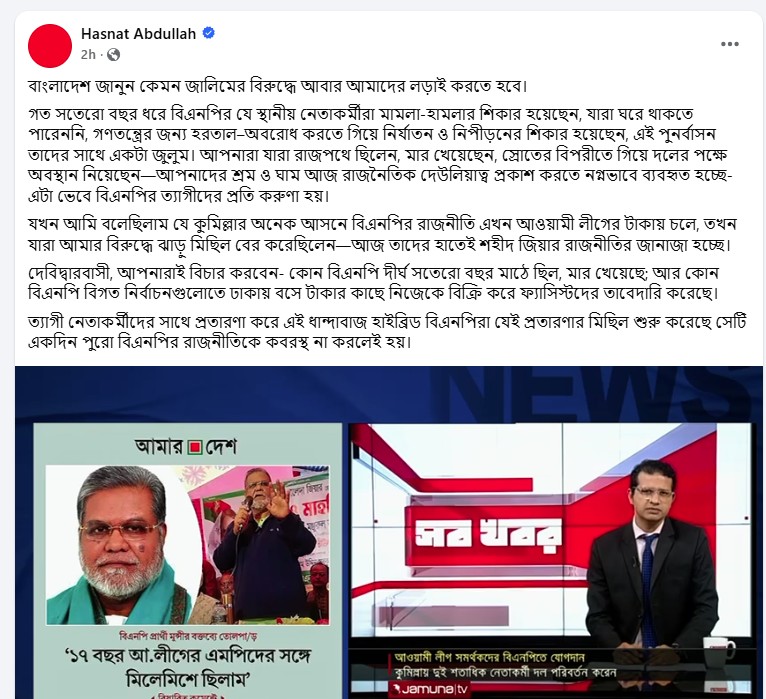
Task: Click the Amar Desh logo in image
Action: (x=186, y=446)
